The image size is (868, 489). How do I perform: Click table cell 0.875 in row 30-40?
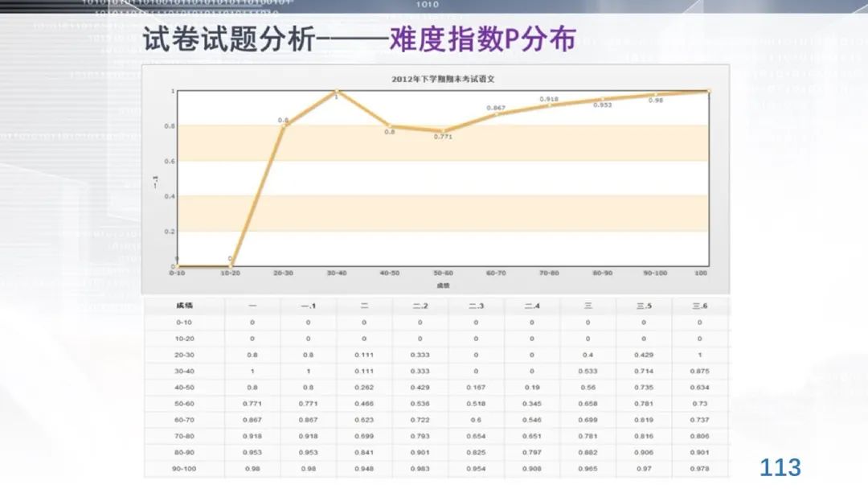[700, 371]
